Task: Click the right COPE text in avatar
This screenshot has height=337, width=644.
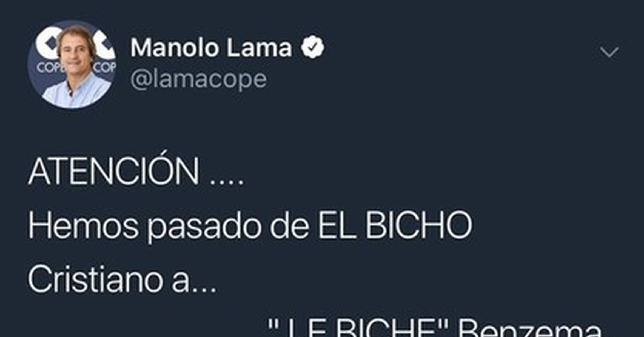Action: click(x=105, y=68)
